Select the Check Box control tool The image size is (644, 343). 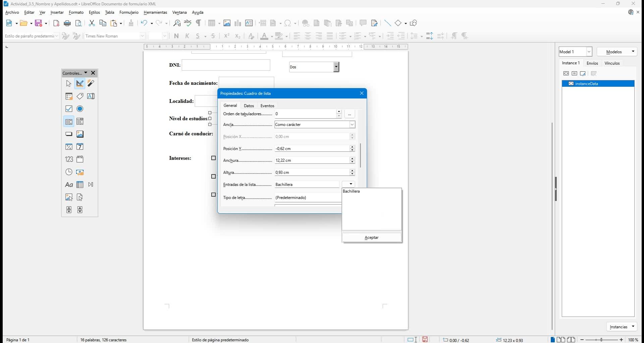coord(69,109)
